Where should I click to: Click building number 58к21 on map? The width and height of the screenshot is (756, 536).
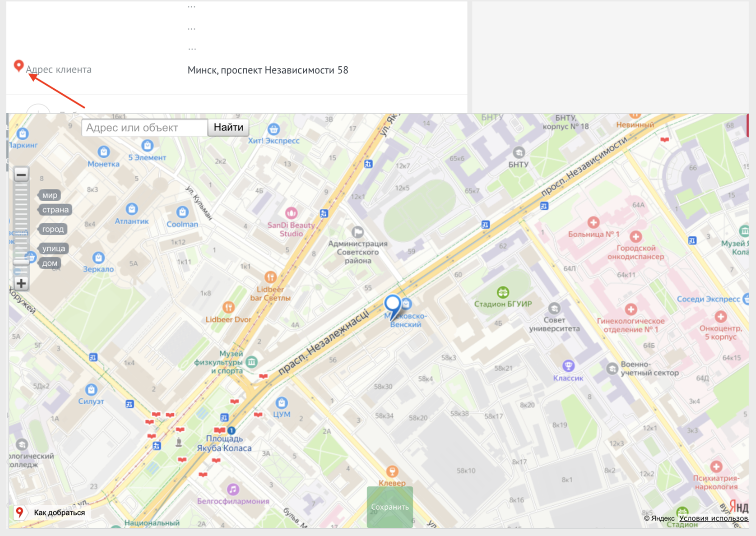[503, 368]
